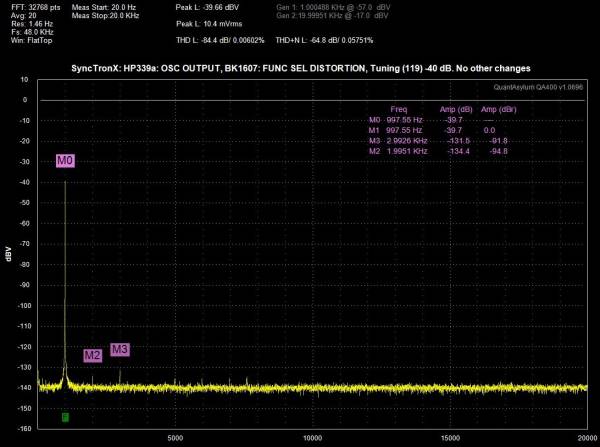Click the M0 row in the marker table
Viewport: 600px width, 447px height.
point(431,120)
